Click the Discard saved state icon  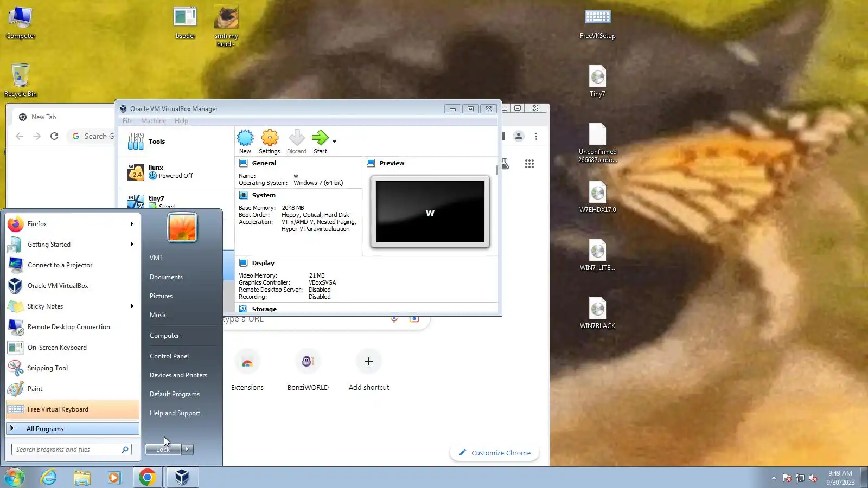(x=296, y=142)
